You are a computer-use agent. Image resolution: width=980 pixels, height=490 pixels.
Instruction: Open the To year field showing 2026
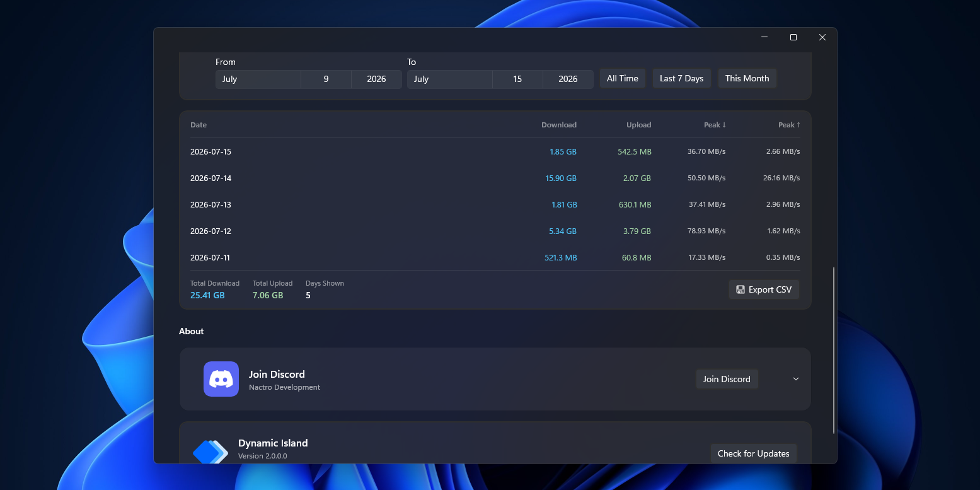[568, 79]
